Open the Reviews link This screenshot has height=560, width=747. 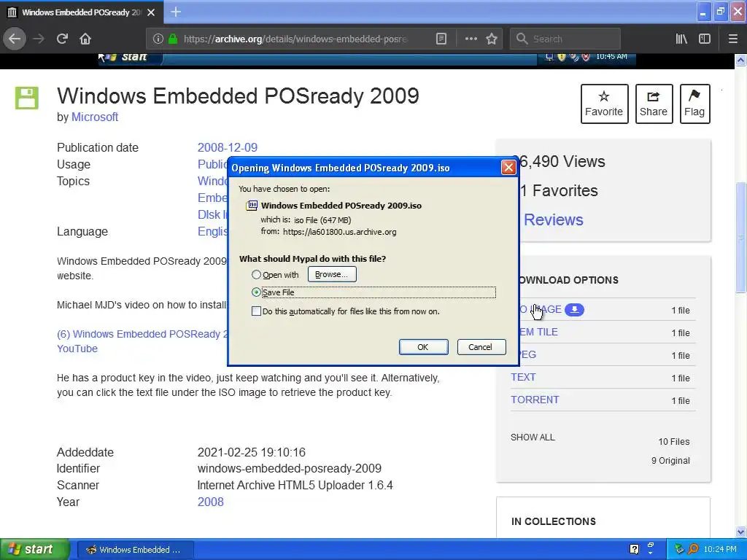pyautogui.click(x=553, y=219)
